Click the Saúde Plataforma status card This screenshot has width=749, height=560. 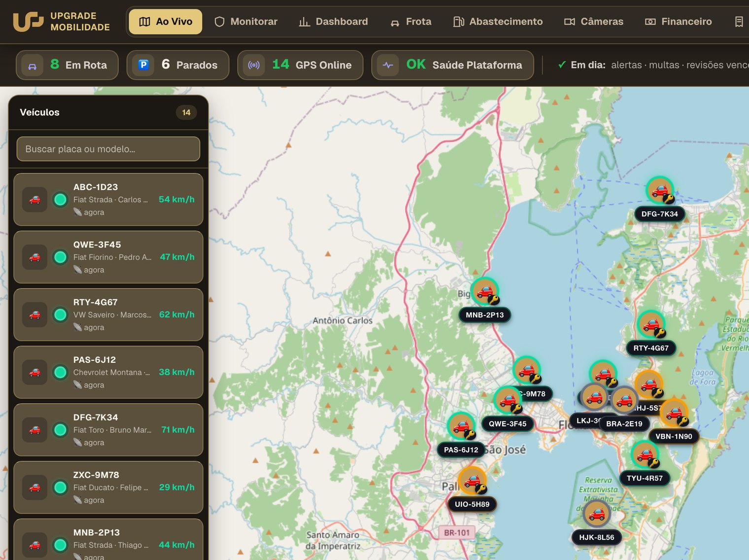point(452,65)
